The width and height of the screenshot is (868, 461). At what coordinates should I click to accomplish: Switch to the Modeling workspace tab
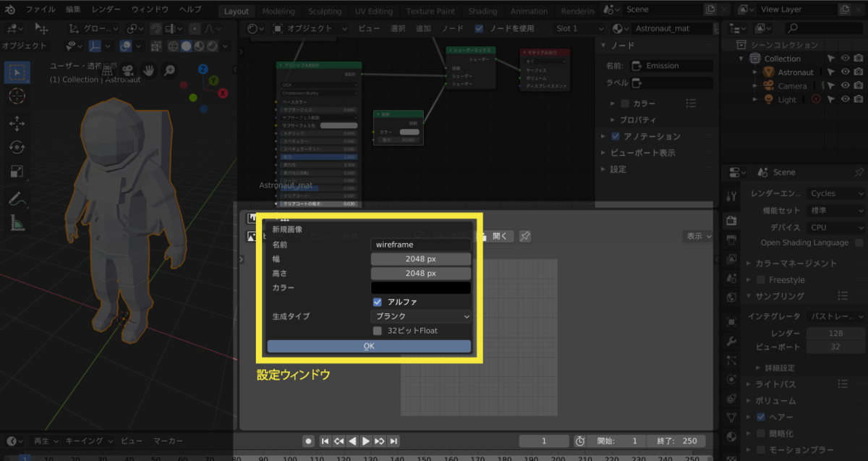coord(278,11)
